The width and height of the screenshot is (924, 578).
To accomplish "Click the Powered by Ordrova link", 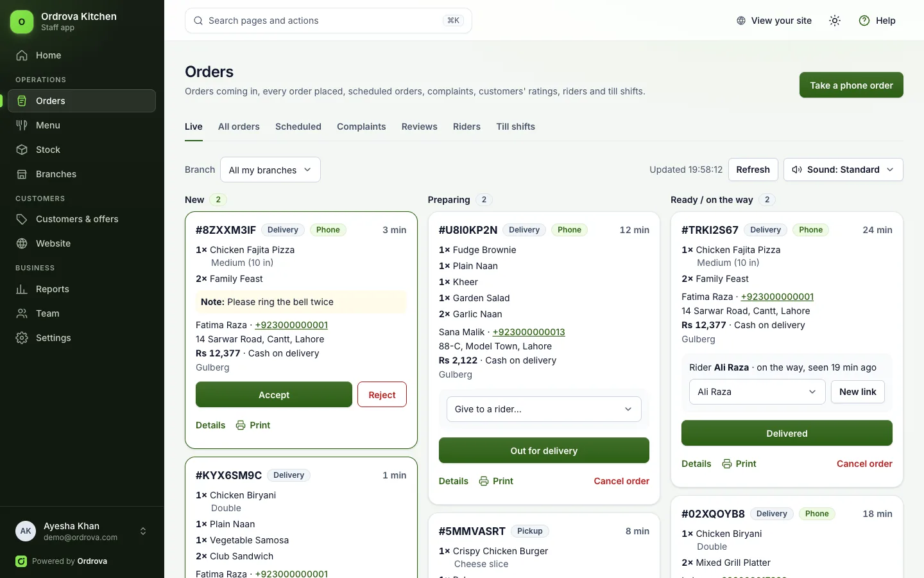I will pyautogui.click(x=62, y=561).
